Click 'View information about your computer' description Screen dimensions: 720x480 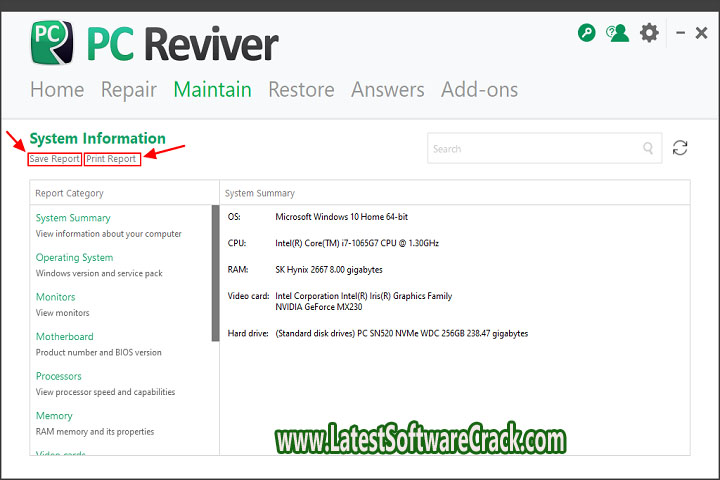point(109,234)
